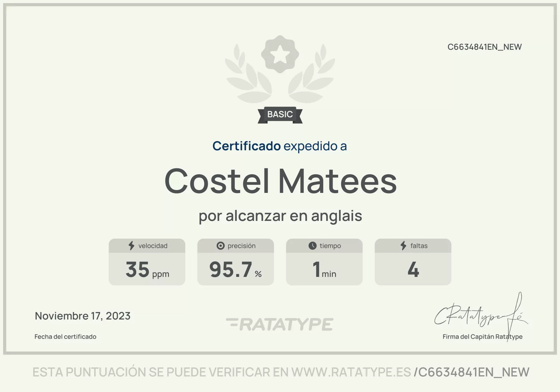Click the 35 ppm speed value

147,269
